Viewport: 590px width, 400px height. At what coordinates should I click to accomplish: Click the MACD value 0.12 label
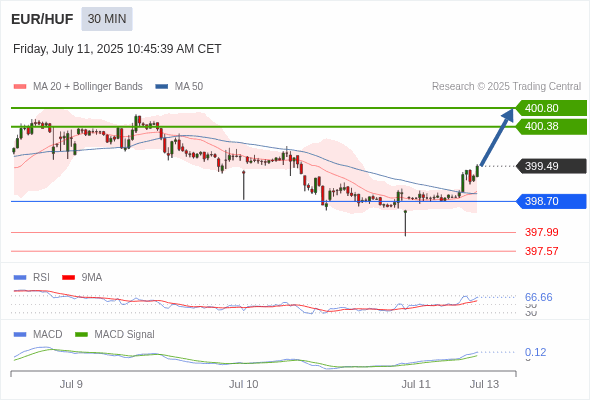coord(535,352)
